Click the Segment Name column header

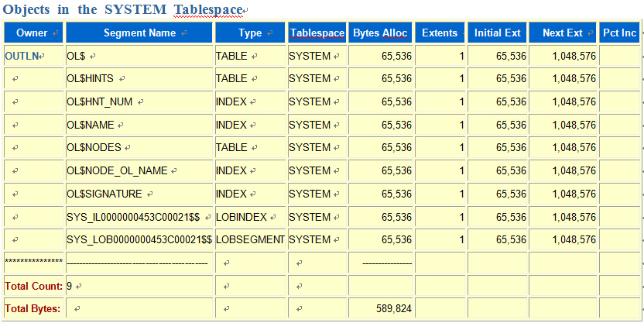point(140,33)
